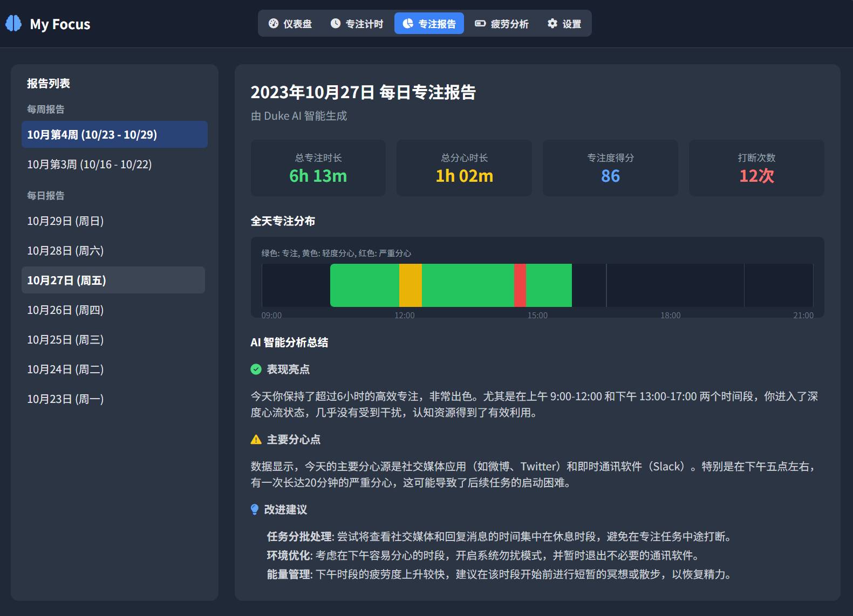853x616 pixels.
Task: Click the My Focus brain logo icon
Action: click(x=13, y=23)
